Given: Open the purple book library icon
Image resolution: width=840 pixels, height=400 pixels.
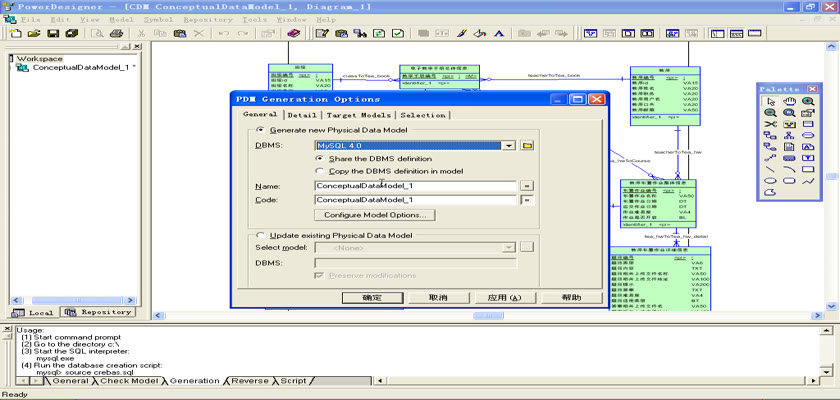Looking at the screenshot, I should tap(293, 33).
